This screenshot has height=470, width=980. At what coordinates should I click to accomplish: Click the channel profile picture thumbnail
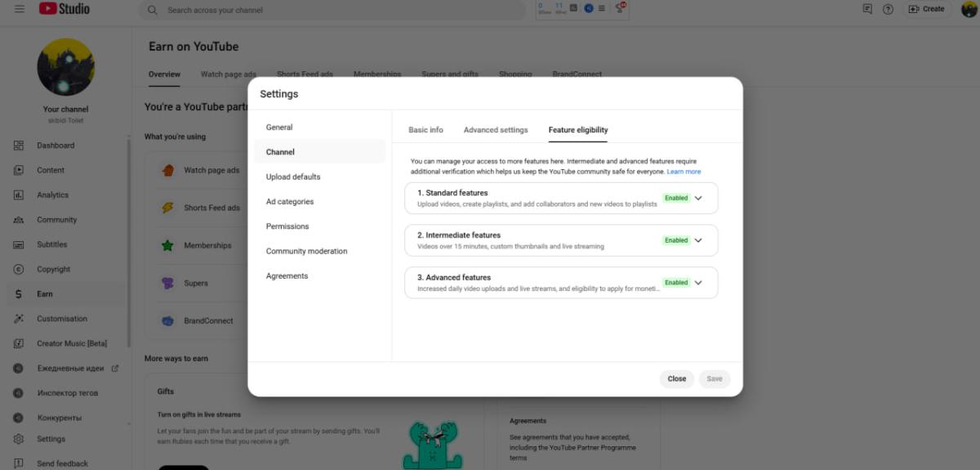[65, 66]
